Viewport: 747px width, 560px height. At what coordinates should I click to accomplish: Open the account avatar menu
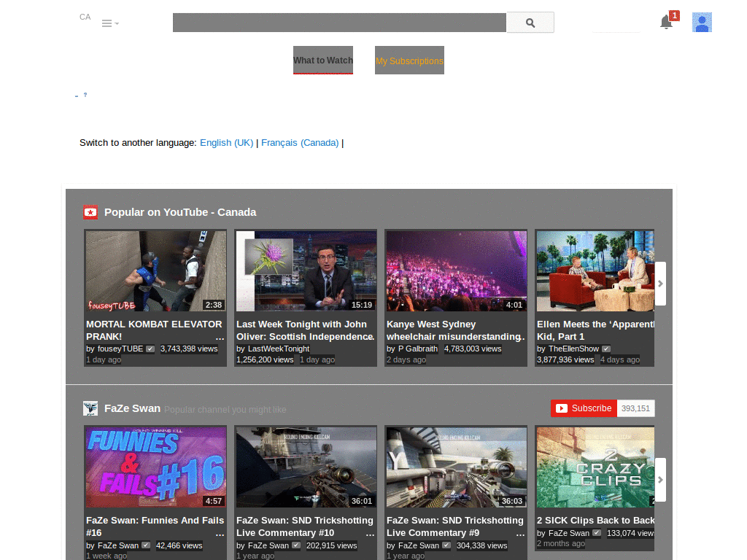pos(702,23)
